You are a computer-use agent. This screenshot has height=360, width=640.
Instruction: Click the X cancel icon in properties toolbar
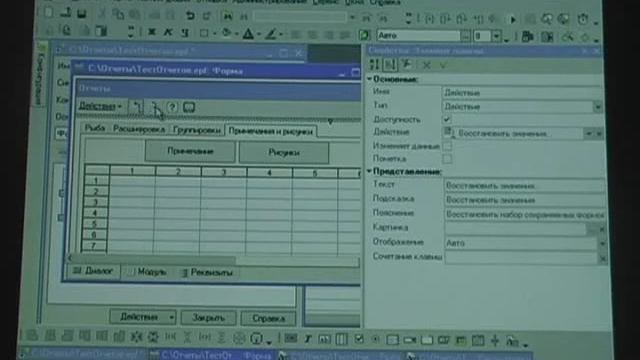tap(427, 65)
